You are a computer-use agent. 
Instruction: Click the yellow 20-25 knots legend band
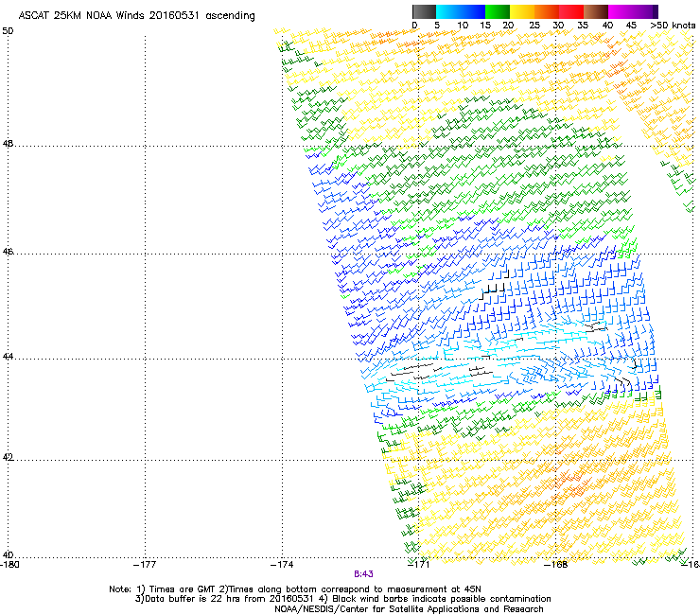tap(522, 11)
